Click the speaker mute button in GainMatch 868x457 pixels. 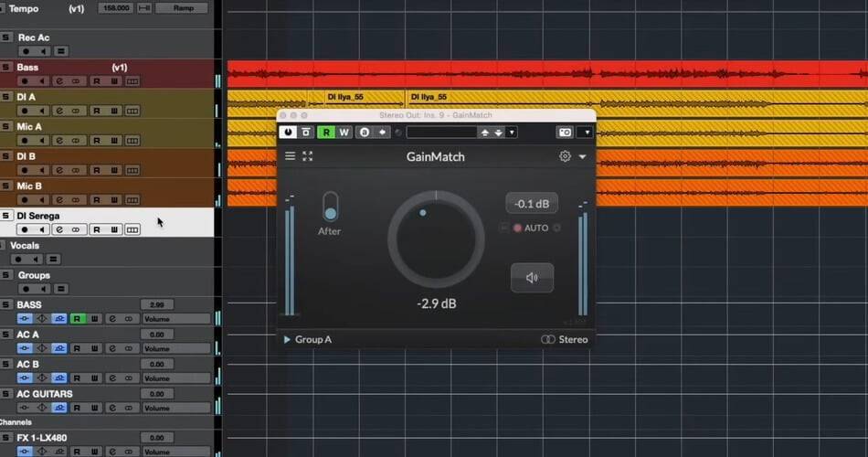pos(532,278)
